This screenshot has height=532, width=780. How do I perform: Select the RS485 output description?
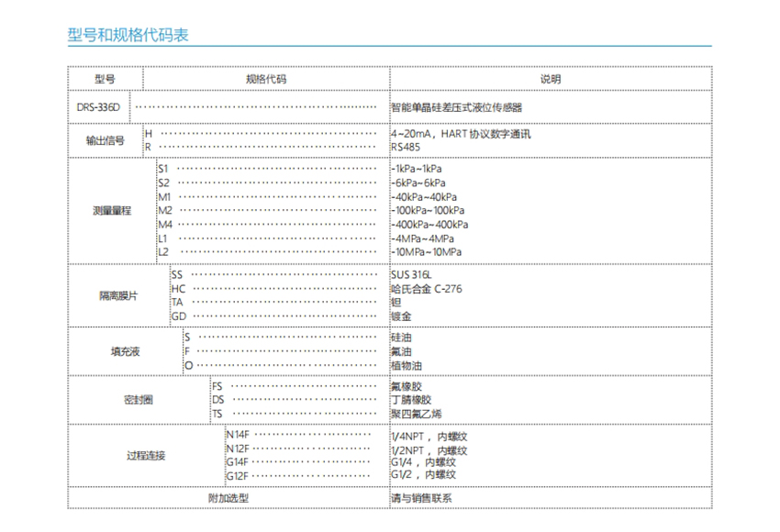[405, 147]
